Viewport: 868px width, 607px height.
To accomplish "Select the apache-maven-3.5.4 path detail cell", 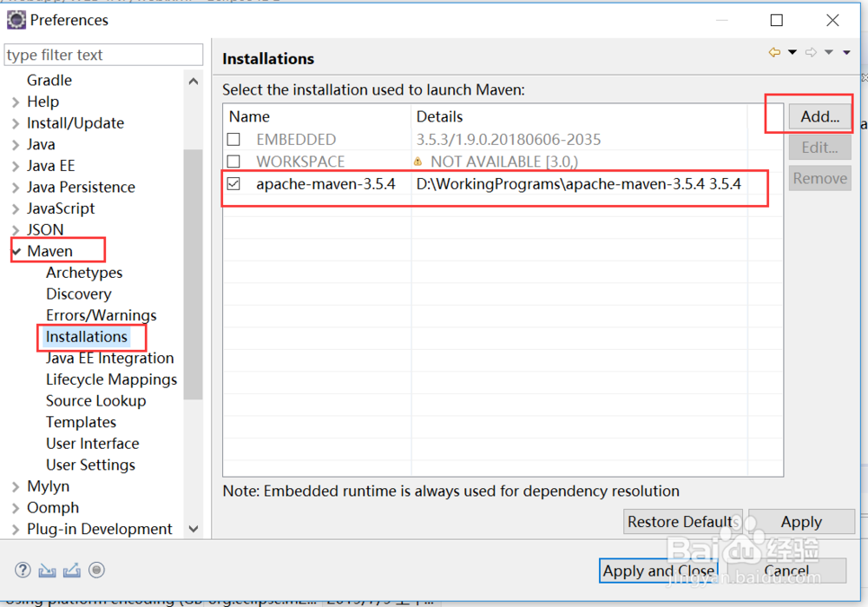I will click(578, 184).
